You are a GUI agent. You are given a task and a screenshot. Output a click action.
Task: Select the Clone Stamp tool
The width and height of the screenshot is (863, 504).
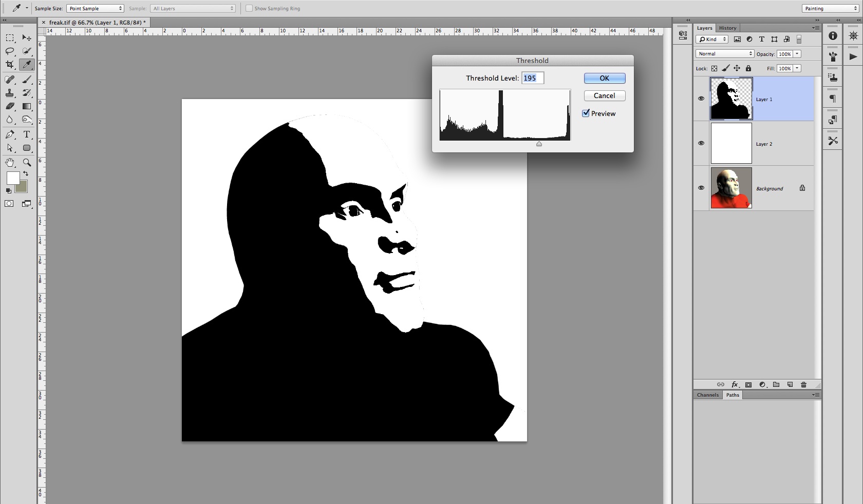point(10,93)
